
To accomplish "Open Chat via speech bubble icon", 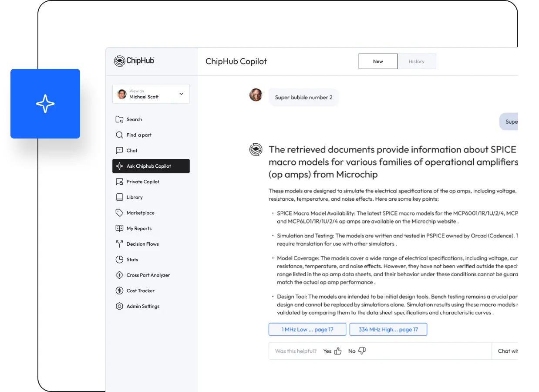I will pyautogui.click(x=119, y=151).
